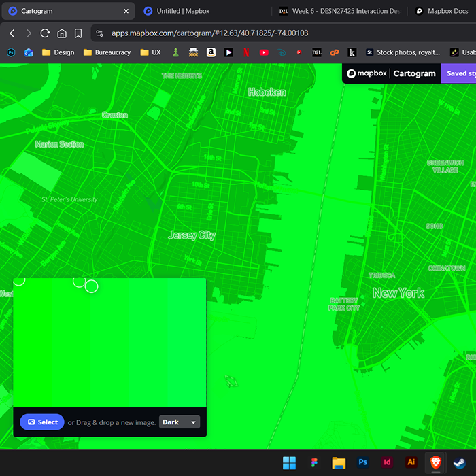
Task: Click the Mapbox Cartogram logo
Action: click(x=391, y=73)
